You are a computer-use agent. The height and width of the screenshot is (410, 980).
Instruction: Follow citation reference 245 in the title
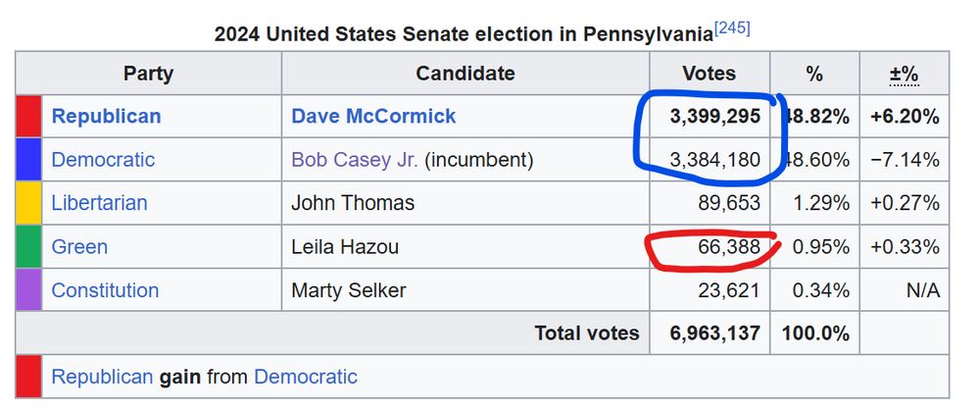point(731,28)
